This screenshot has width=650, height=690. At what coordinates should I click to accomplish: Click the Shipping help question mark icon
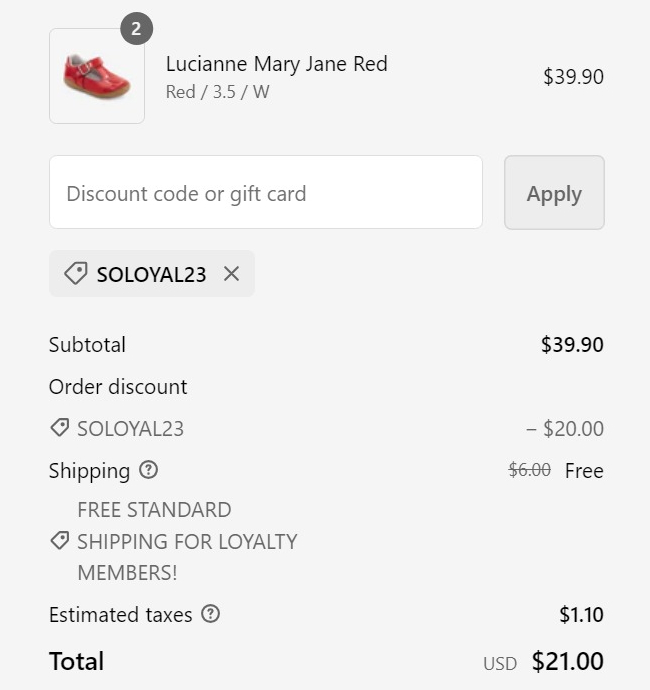pyautogui.click(x=149, y=470)
